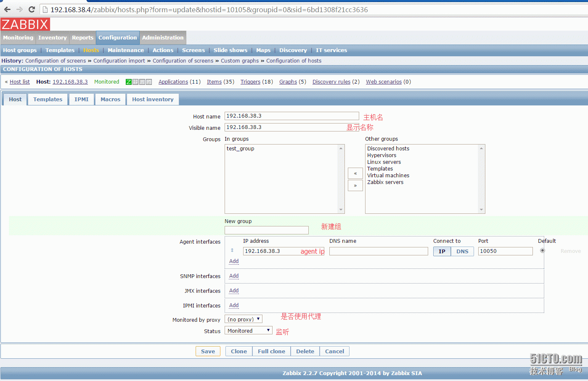This screenshot has width=588, height=381.
Task: Click the Save button
Action: click(208, 351)
